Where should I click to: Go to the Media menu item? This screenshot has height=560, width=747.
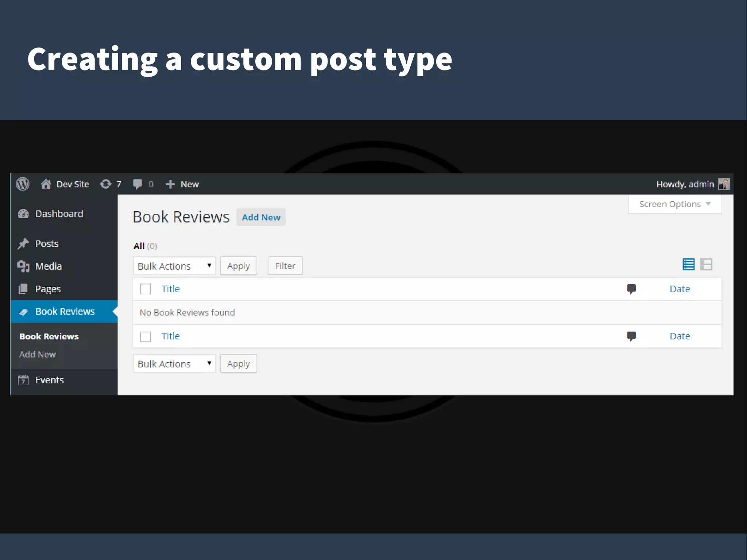[48, 266]
